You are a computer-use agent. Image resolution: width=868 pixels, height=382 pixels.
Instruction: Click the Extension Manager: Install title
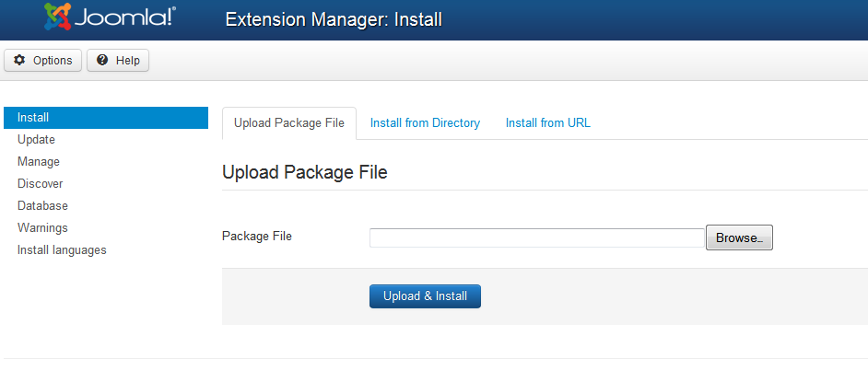click(334, 19)
